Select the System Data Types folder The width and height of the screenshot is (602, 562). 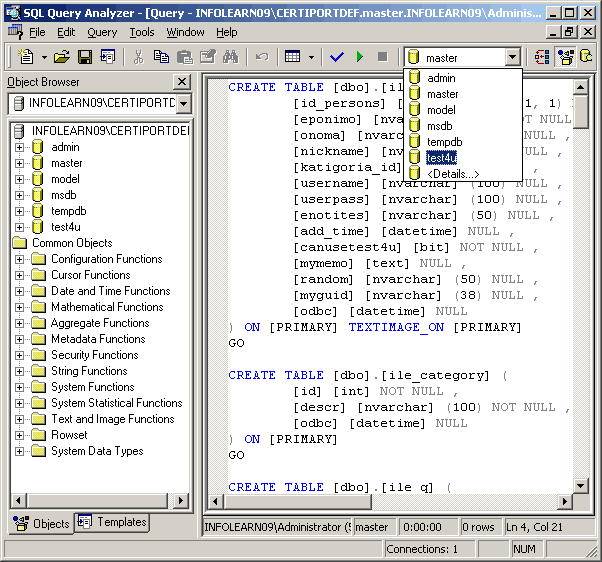[97, 451]
